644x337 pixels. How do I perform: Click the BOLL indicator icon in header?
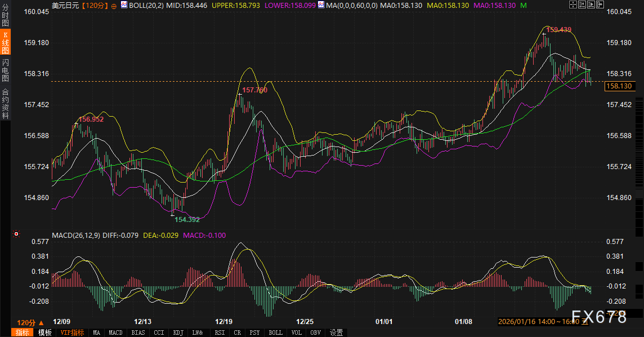click(124, 5)
